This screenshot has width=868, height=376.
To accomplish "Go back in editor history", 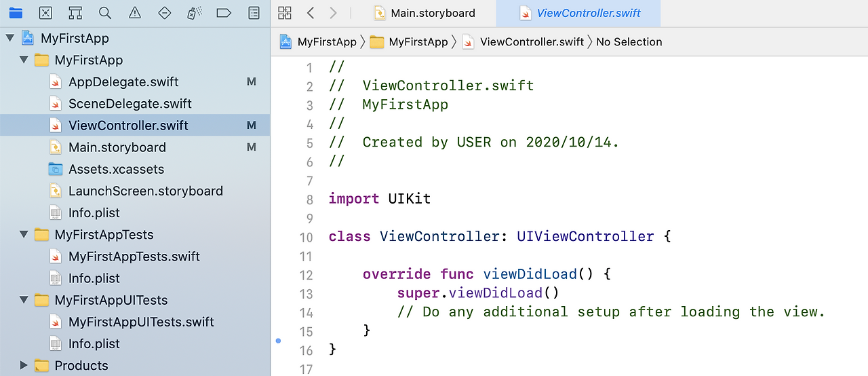I will click(x=311, y=13).
